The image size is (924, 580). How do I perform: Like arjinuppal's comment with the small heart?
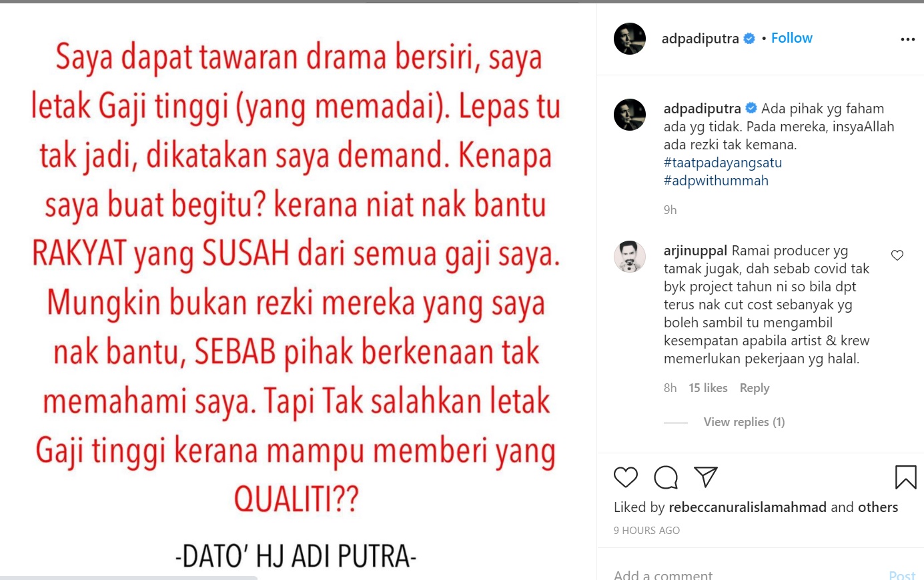pyautogui.click(x=897, y=255)
